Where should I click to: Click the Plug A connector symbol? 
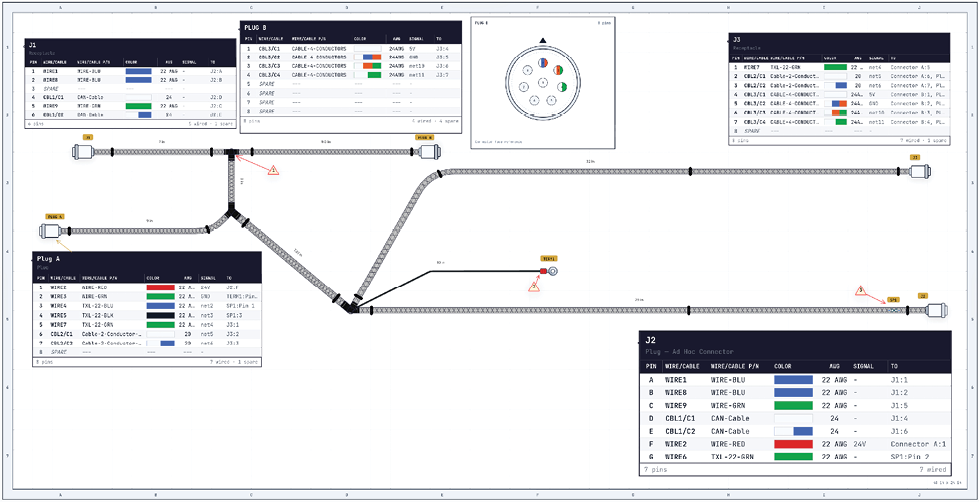click(x=50, y=231)
